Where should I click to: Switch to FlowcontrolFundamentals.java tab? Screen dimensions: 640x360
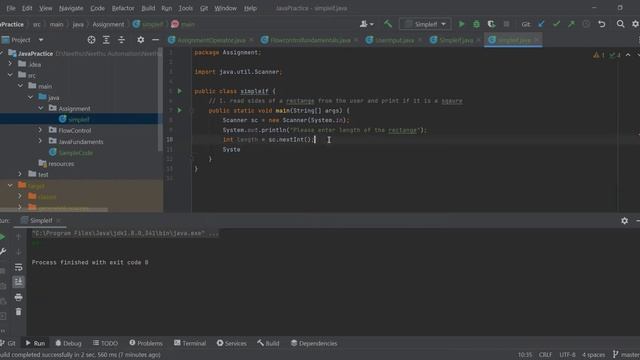pos(310,40)
